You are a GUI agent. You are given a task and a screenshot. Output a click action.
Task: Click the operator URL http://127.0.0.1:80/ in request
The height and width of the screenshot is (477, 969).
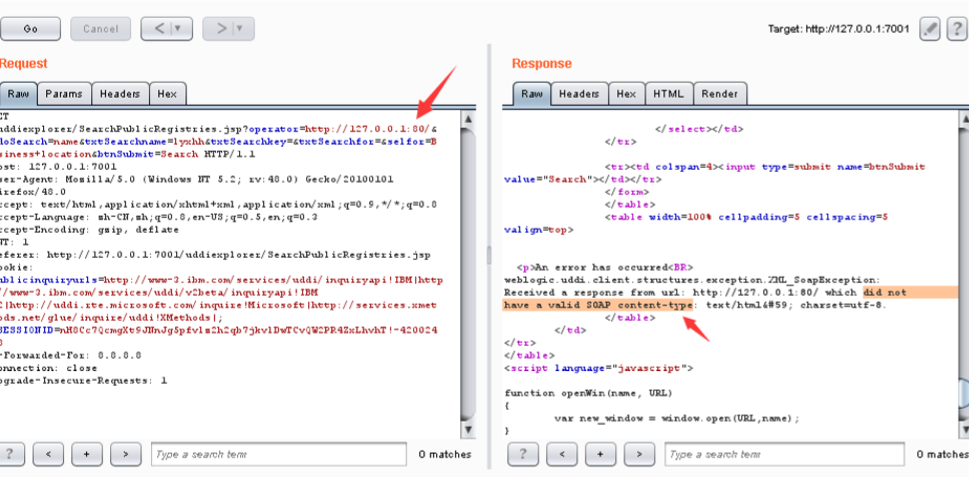(x=367, y=129)
